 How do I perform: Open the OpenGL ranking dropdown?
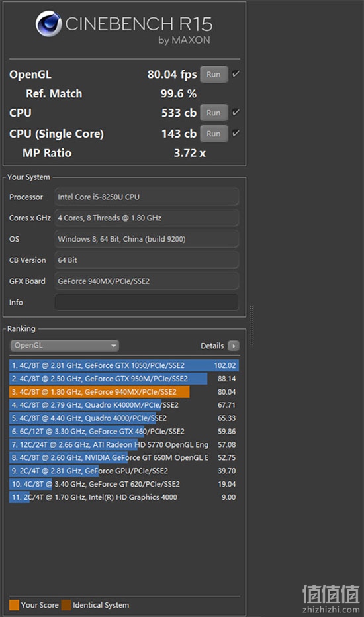pyautogui.click(x=65, y=346)
